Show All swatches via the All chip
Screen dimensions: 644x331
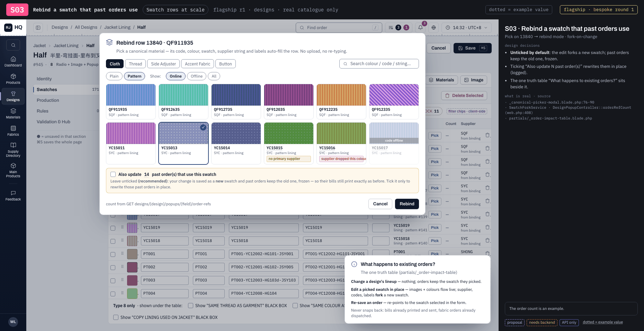point(214,76)
